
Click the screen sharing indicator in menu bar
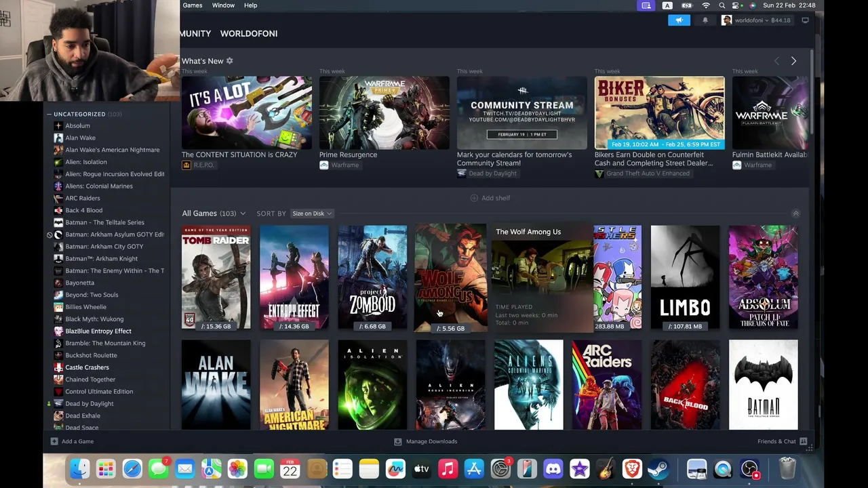coord(646,5)
